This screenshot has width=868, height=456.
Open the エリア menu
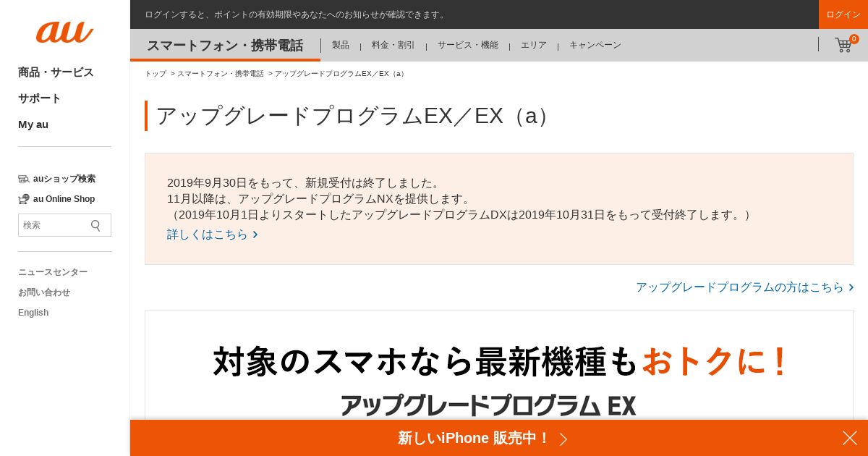[534, 45]
